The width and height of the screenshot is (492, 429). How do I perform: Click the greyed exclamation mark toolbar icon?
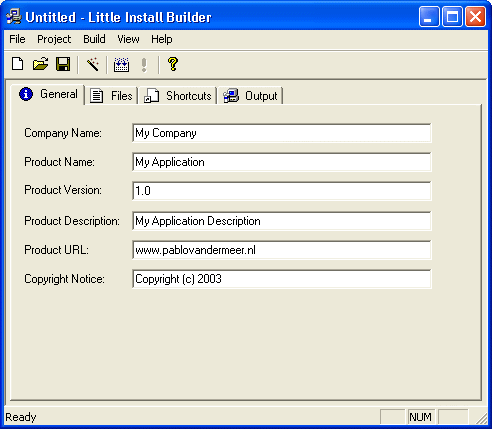tap(144, 65)
